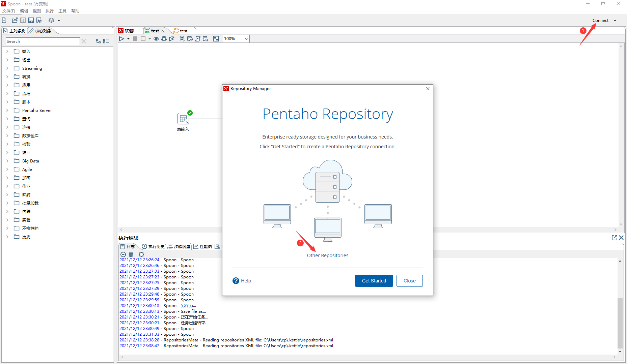Viewport: 627px width, 364px height.
Task: Click the Open file toolbar icon
Action: (15, 20)
